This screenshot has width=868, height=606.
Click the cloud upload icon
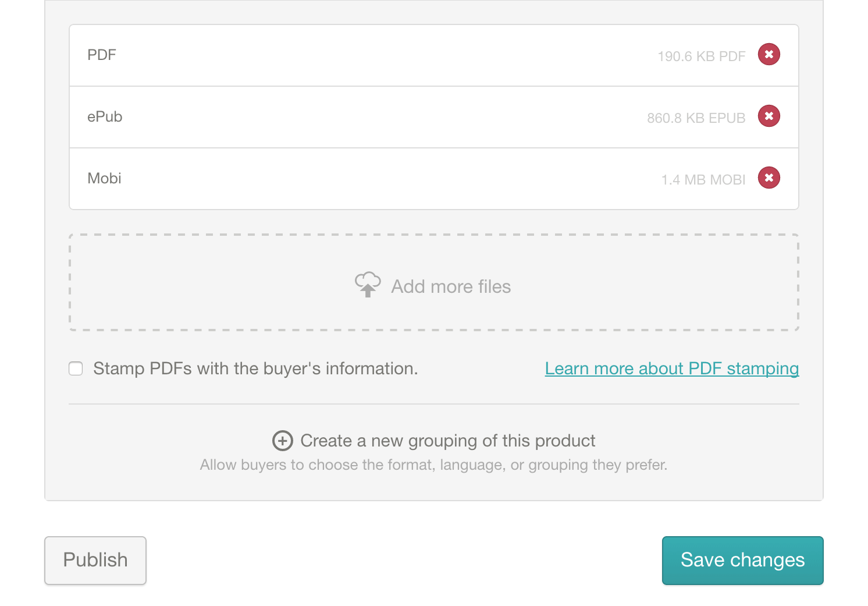click(368, 284)
